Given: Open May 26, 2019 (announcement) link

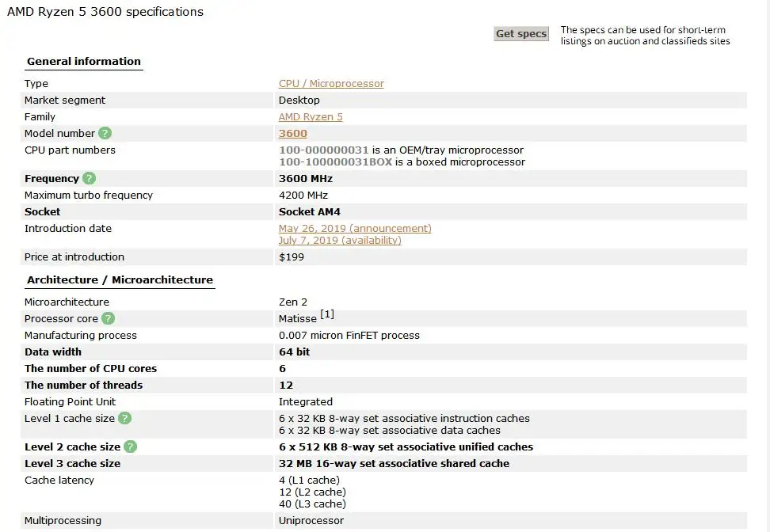Looking at the screenshot, I should point(355,228).
